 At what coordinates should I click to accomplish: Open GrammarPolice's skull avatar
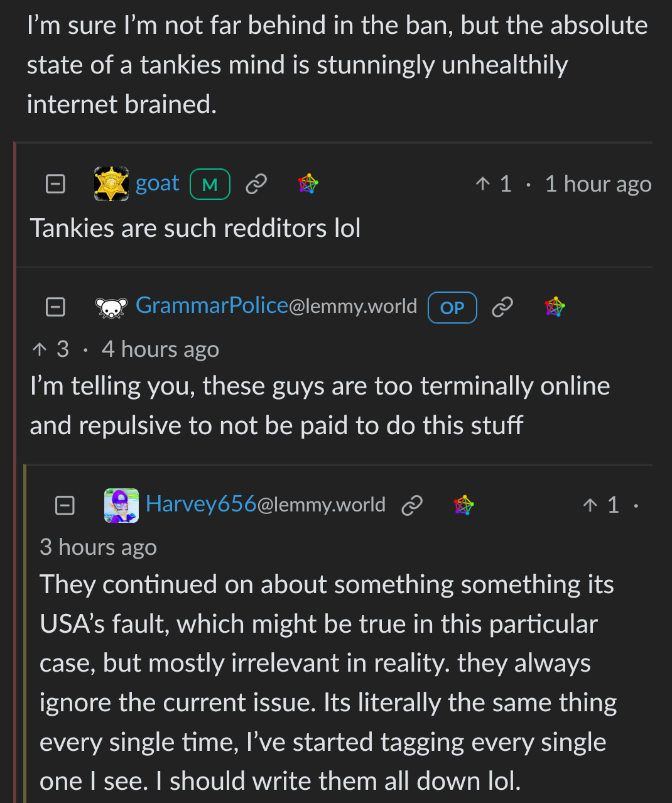tap(111, 307)
